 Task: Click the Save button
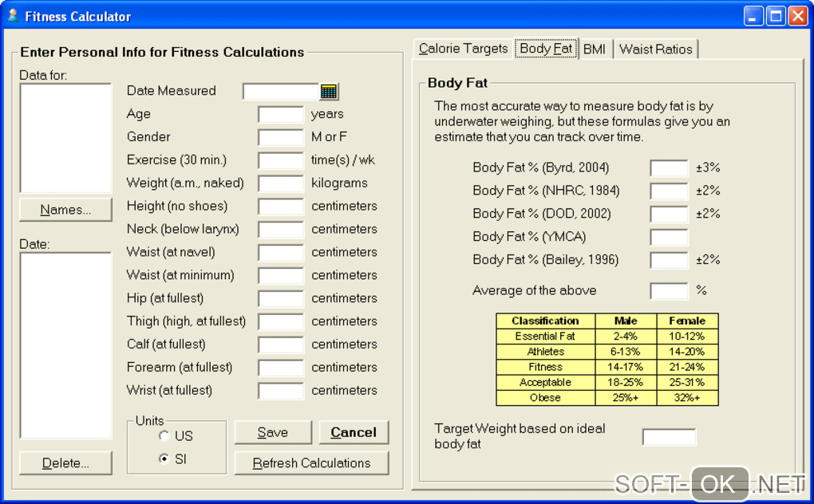click(x=273, y=432)
